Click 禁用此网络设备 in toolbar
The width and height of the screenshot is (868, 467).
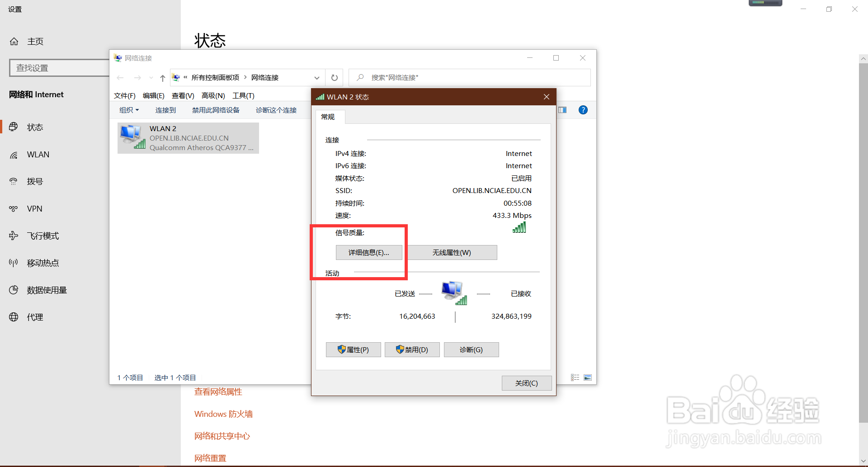click(x=216, y=110)
